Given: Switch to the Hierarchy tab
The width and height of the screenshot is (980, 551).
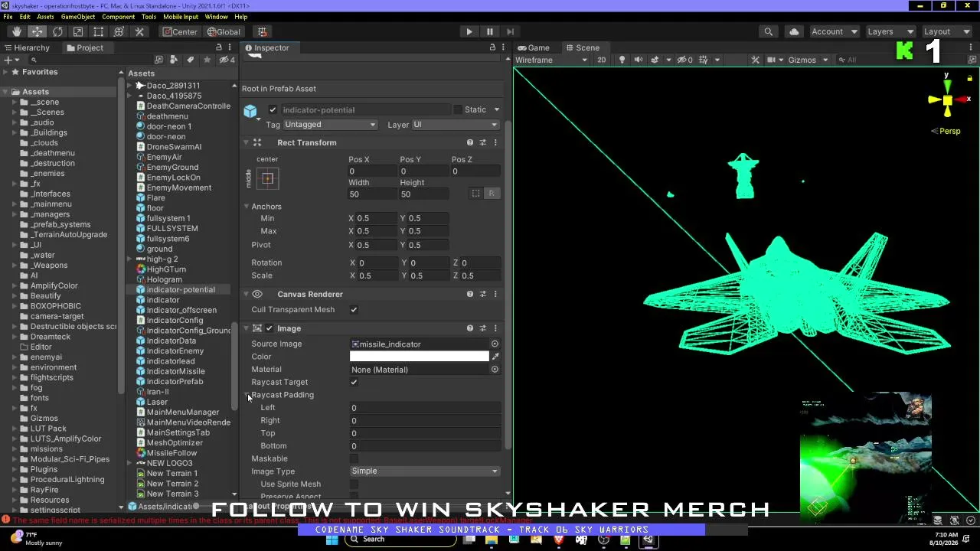Looking at the screenshot, I should [x=26, y=47].
